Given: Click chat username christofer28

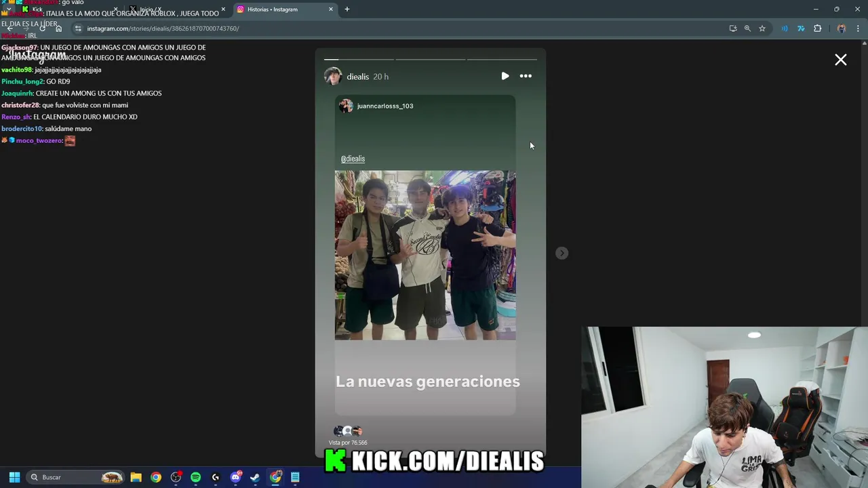Looking at the screenshot, I should coord(20,105).
